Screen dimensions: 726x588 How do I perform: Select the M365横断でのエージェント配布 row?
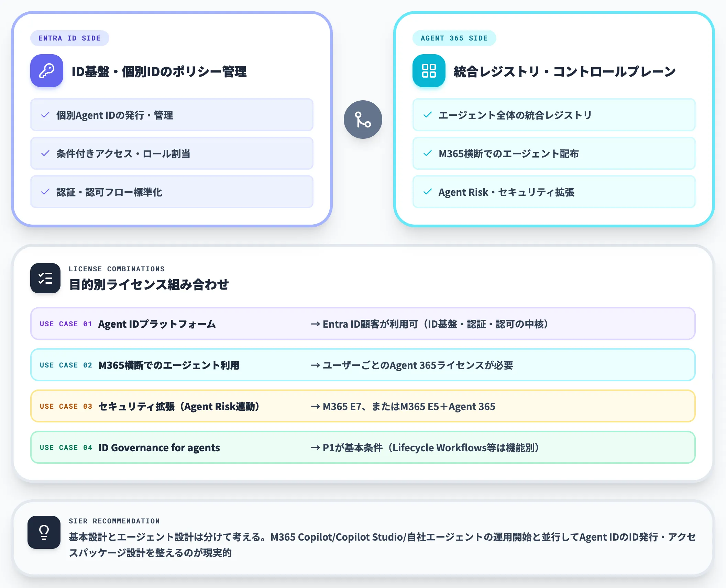coord(554,154)
